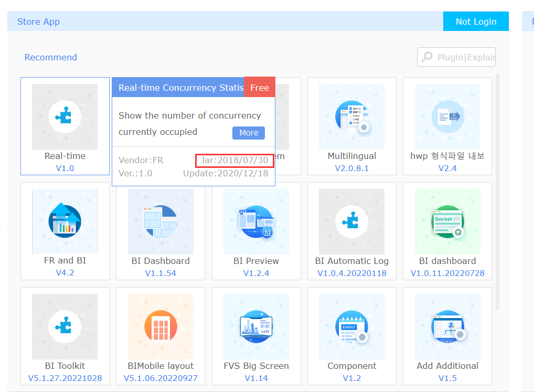Click the BI Toolkit plugin name
This screenshot has height=392, width=534.
click(65, 366)
